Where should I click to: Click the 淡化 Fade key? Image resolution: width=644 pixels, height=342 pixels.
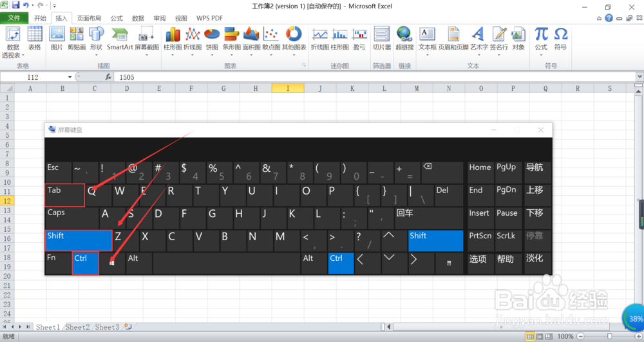[x=537, y=263]
